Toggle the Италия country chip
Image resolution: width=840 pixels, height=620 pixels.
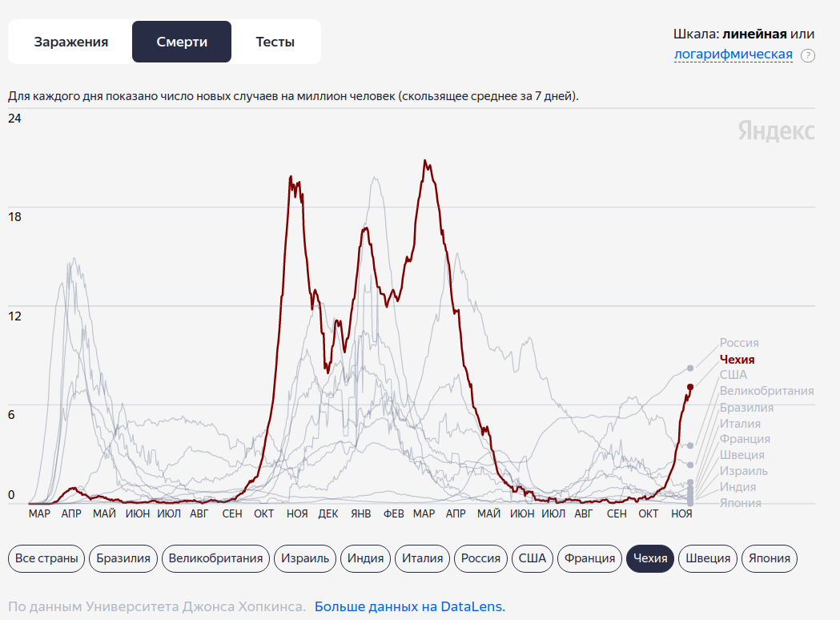click(422, 558)
